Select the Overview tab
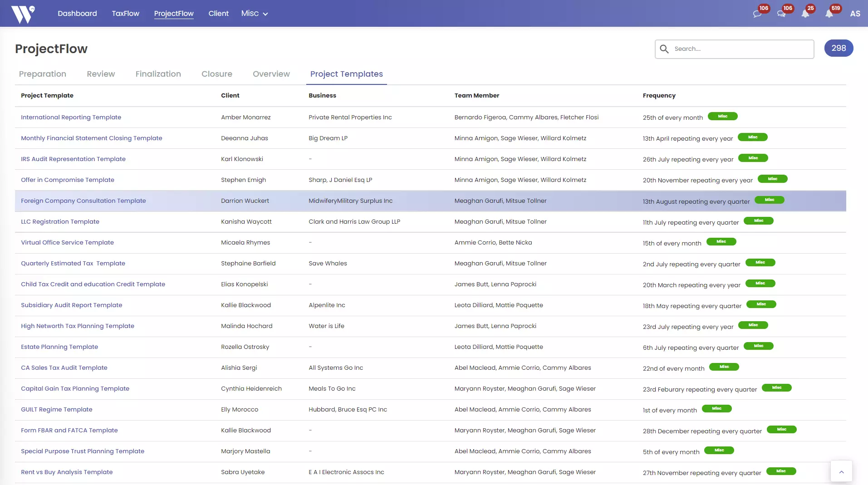The height and width of the screenshot is (485, 868). point(271,73)
